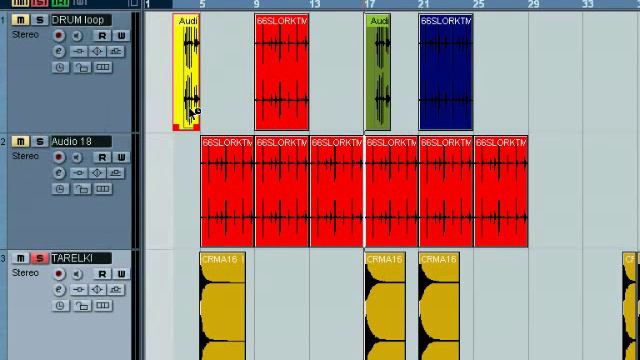Select the green Audi clip on DRUM loop
Image resolution: width=640 pixels, height=360 pixels.
(378, 72)
